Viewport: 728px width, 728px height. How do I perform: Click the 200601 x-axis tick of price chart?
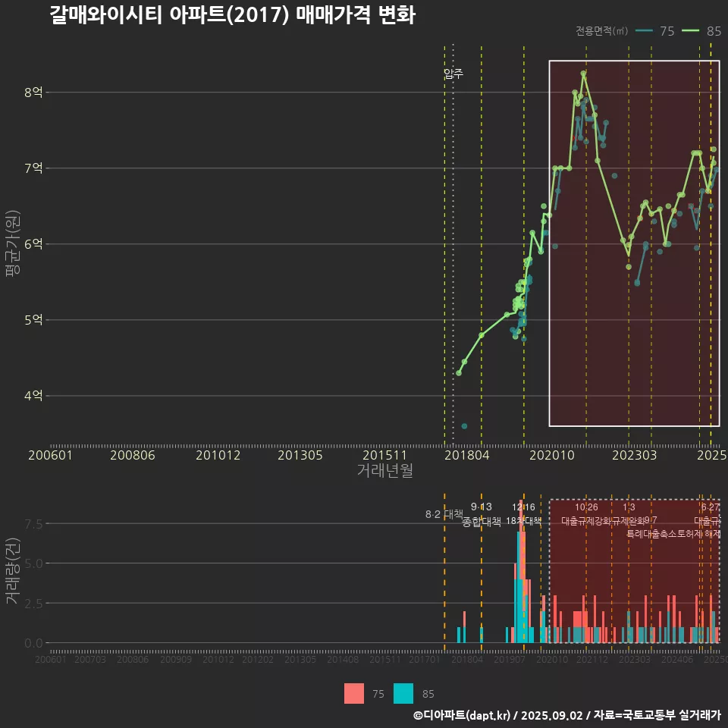coord(50,455)
